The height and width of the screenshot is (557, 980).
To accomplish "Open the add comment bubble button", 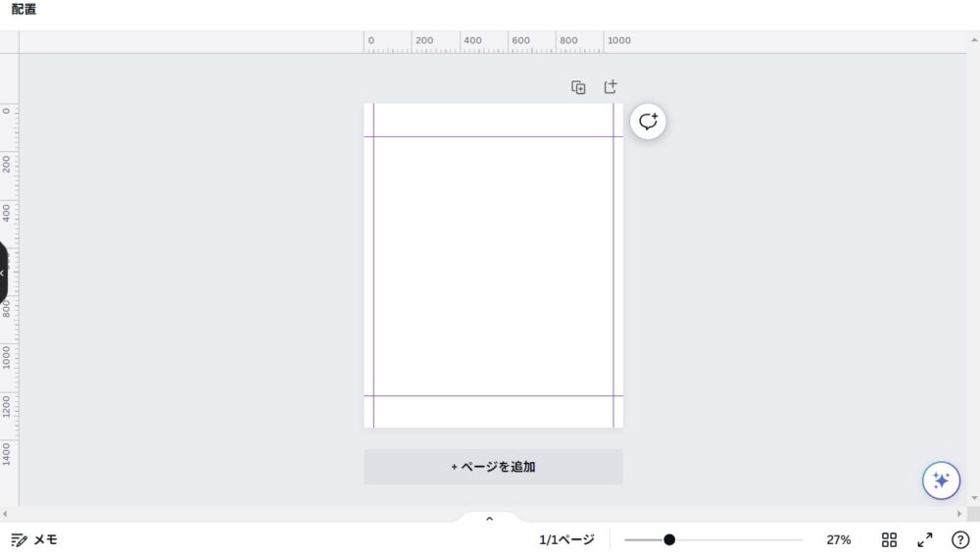I will (x=648, y=122).
